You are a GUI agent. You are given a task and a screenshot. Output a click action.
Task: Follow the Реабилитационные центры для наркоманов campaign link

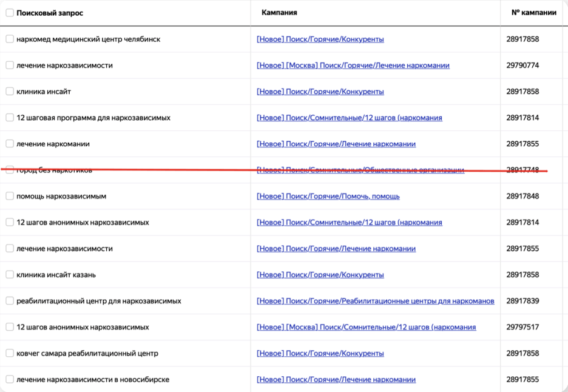pyautogui.click(x=375, y=301)
